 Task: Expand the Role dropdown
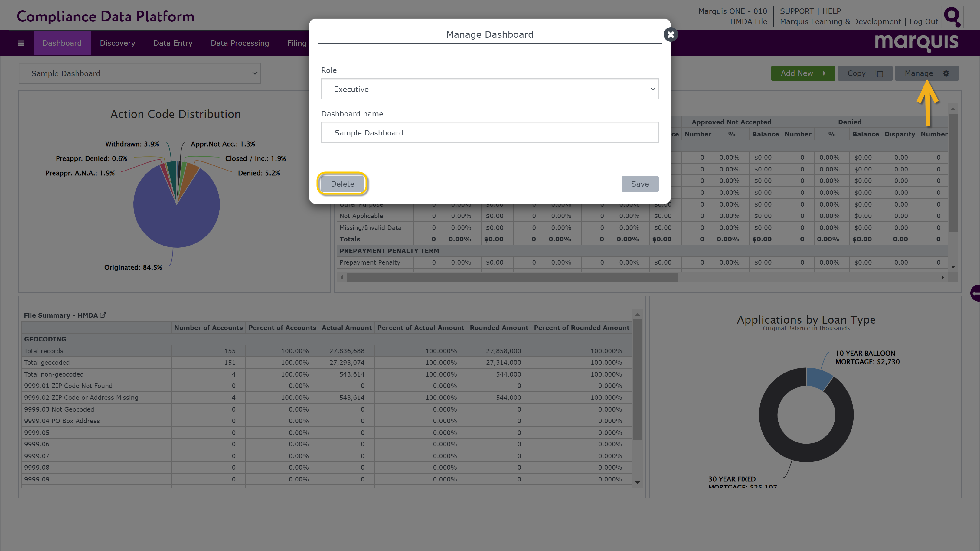tap(490, 89)
